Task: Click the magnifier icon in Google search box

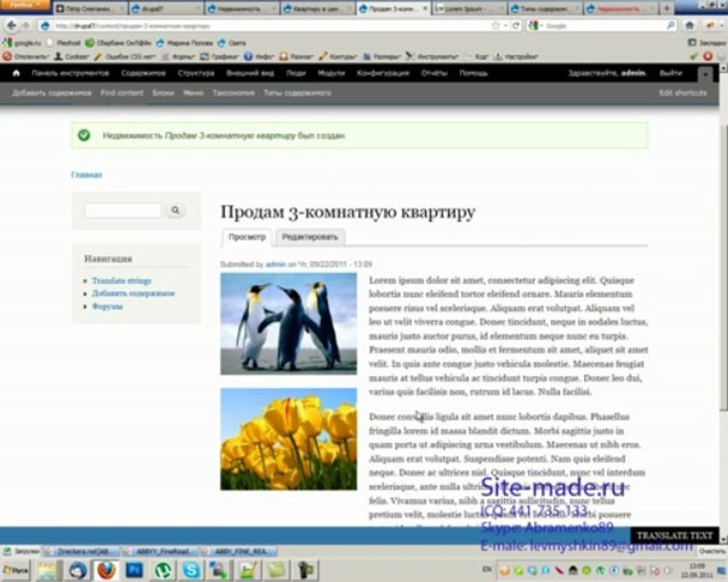Action: 670,26
